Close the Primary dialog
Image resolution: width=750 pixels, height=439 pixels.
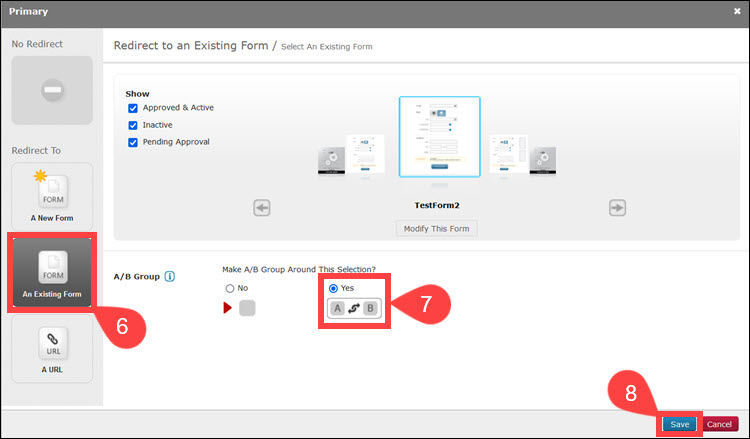(x=737, y=11)
